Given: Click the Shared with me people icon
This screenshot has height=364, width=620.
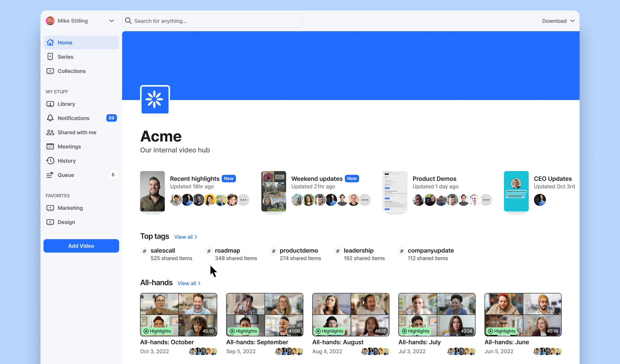Looking at the screenshot, I should pos(50,132).
